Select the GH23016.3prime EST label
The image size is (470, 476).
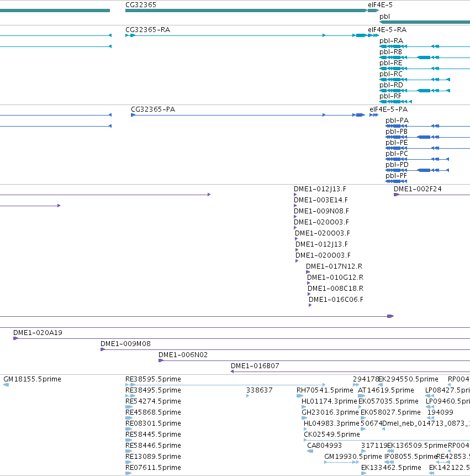click(330, 412)
